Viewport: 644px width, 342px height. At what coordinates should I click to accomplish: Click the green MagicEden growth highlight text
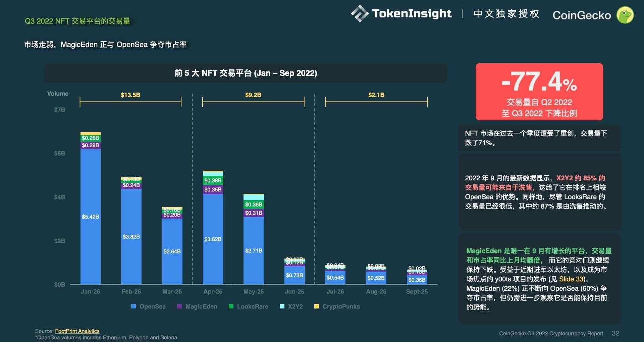pyautogui.click(x=539, y=255)
